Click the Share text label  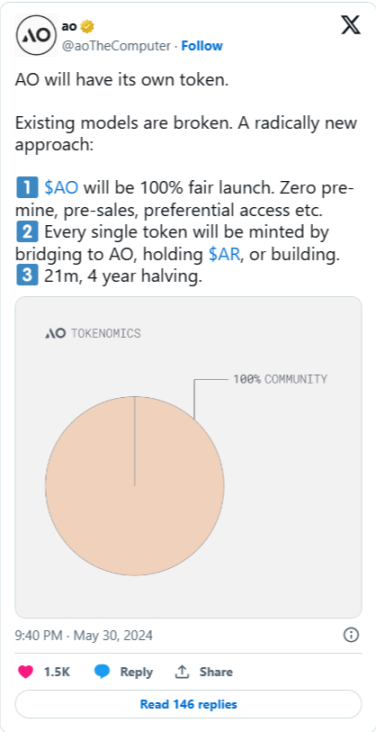(216, 672)
